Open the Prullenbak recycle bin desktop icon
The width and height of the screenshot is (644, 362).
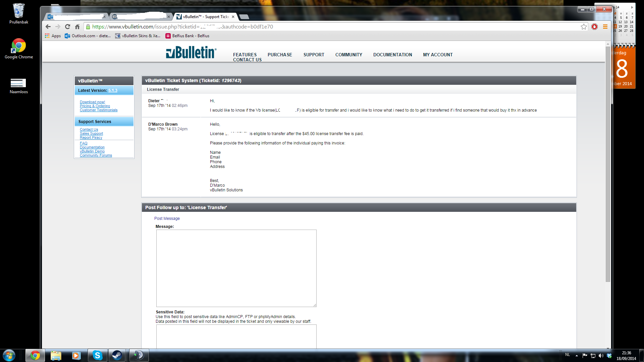tap(19, 14)
